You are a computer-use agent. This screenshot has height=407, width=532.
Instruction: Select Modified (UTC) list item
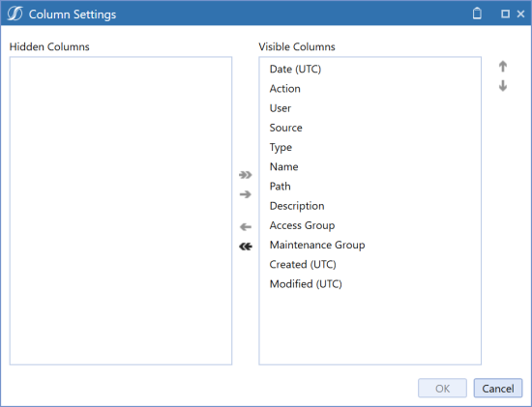[369, 284]
